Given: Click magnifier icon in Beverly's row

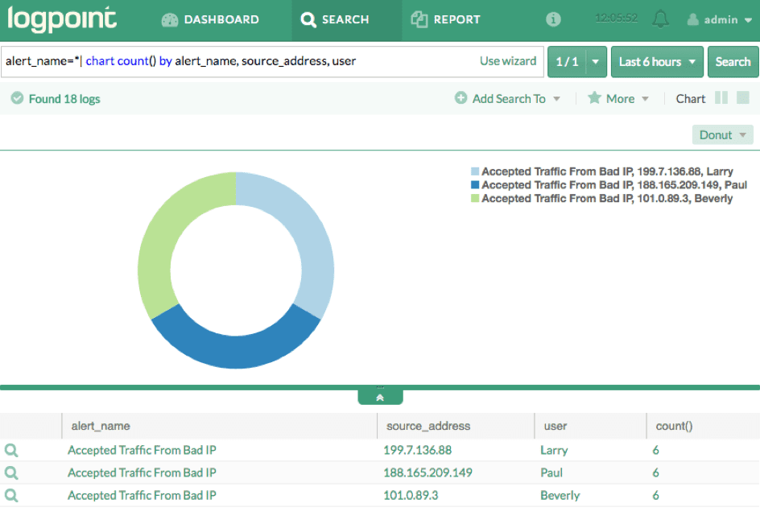Looking at the screenshot, I should (x=11, y=496).
